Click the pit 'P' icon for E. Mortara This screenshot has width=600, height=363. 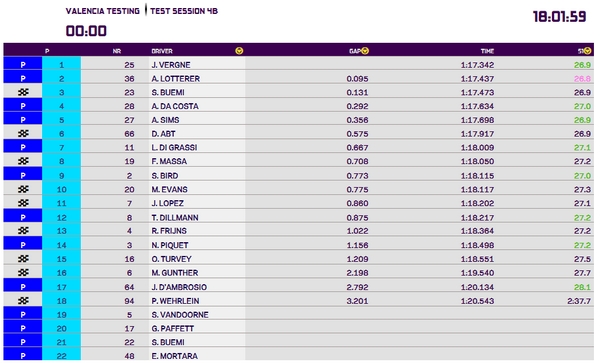[x=23, y=356]
